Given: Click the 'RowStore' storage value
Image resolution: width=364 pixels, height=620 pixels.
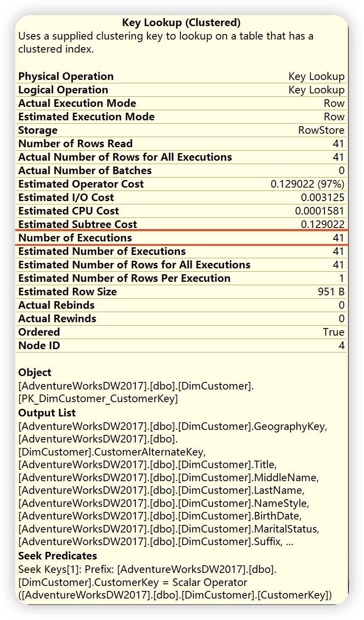Looking at the screenshot, I should point(322,130).
